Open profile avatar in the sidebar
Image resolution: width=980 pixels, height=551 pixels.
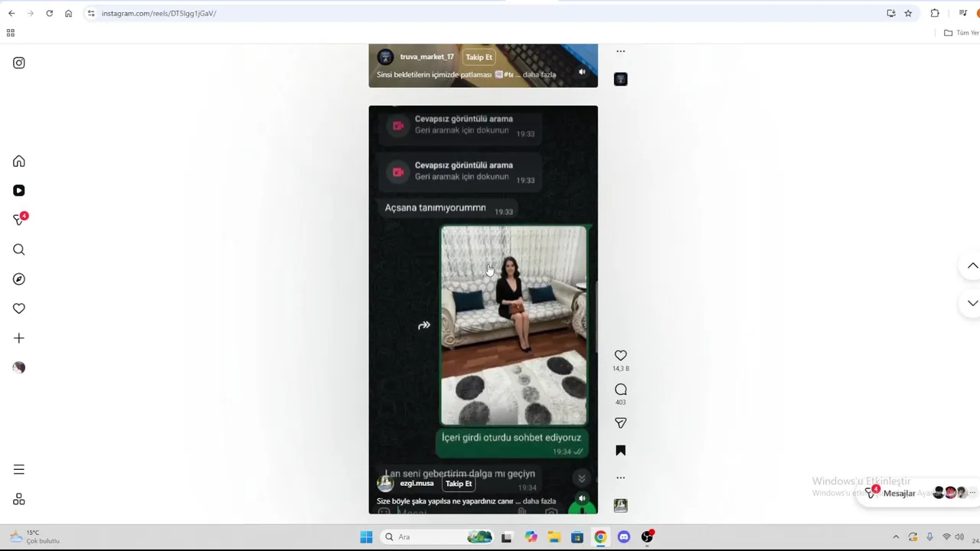[19, 367]
